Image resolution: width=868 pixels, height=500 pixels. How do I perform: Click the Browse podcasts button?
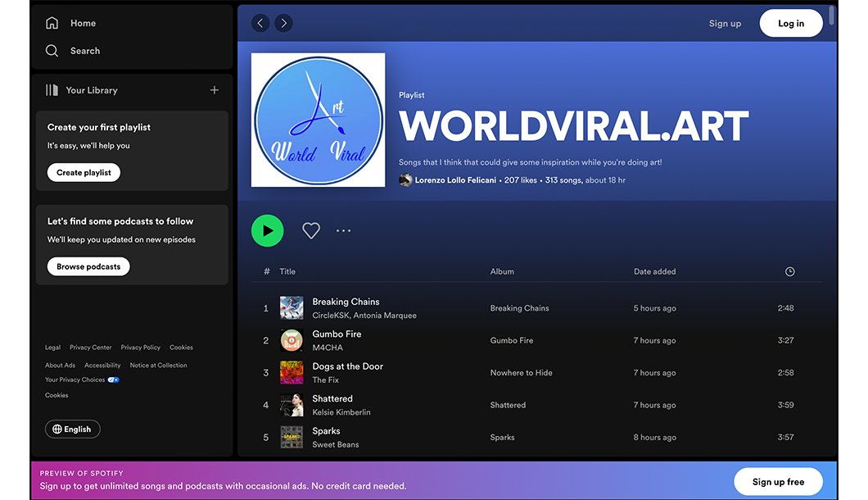click(x=88, y=266)
